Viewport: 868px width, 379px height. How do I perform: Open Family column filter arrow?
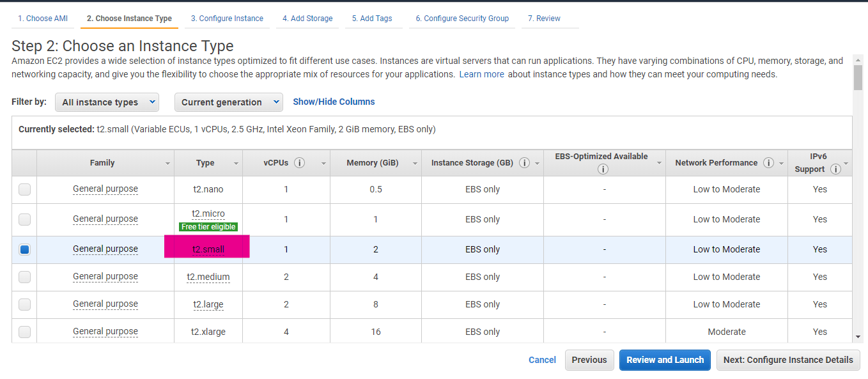[168, 164]
